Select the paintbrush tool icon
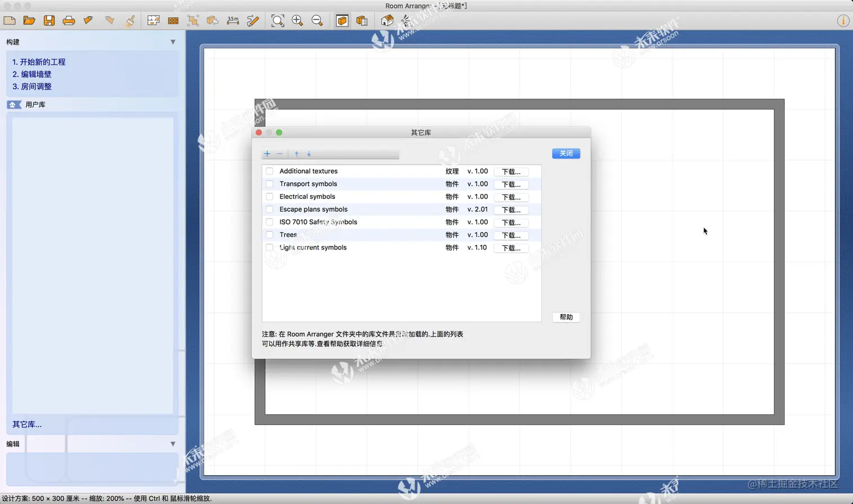The height and width of the screenshot is (504, 853). [130, 21]
